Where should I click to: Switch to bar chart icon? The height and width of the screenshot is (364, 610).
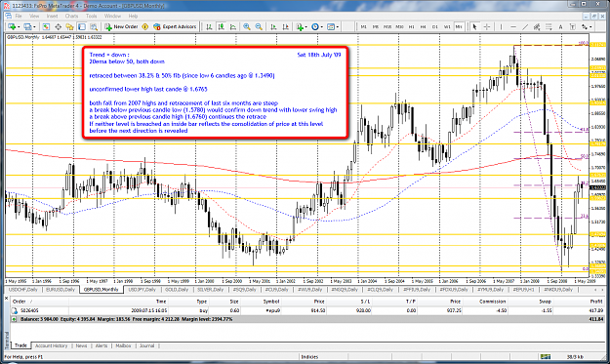tap(209, 26)
